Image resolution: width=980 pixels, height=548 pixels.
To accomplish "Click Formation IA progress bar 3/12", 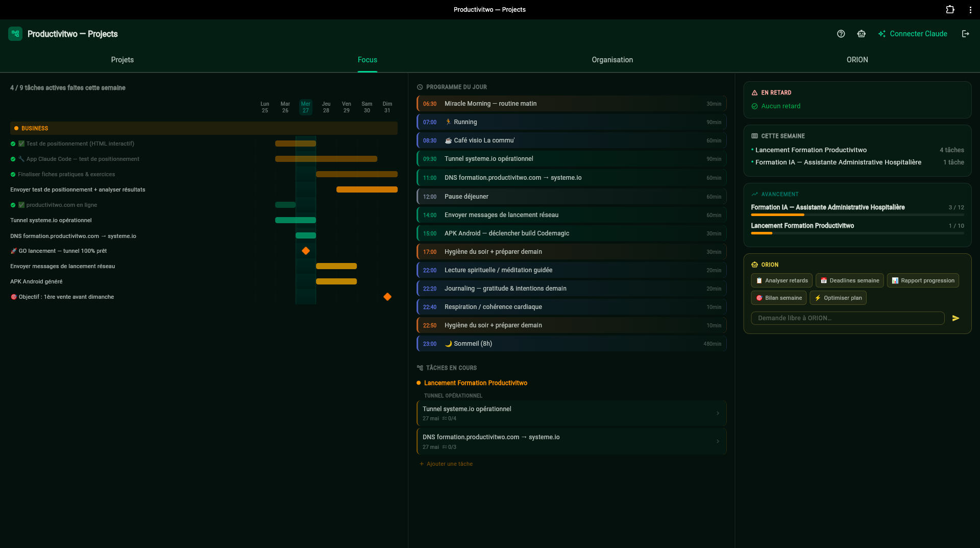I will pyautogui.click(x=857, y=215).
